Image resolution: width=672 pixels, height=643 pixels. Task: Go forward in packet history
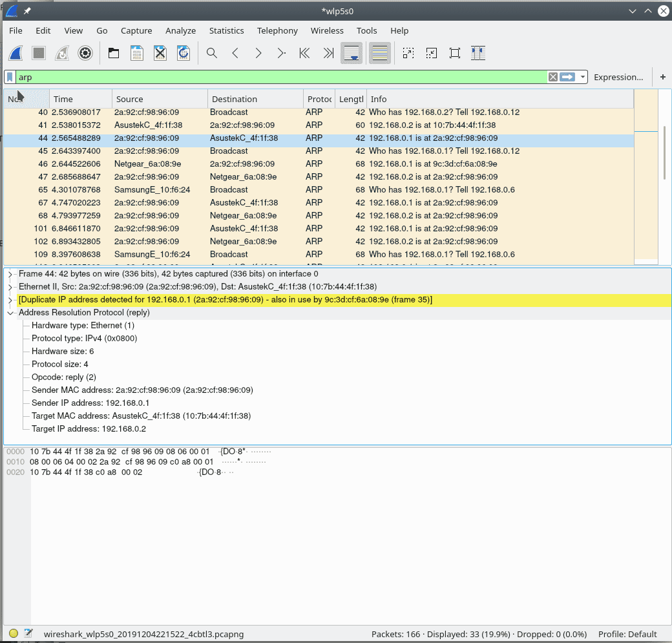tap(258, 53)
